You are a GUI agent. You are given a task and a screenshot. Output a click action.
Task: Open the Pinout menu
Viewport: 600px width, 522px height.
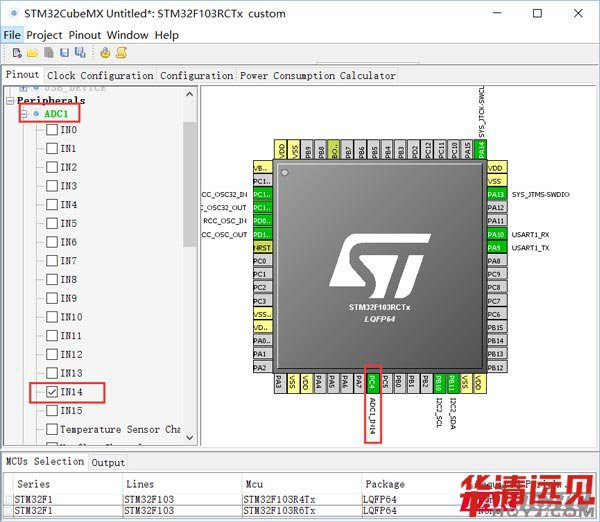tap(85, 35)
